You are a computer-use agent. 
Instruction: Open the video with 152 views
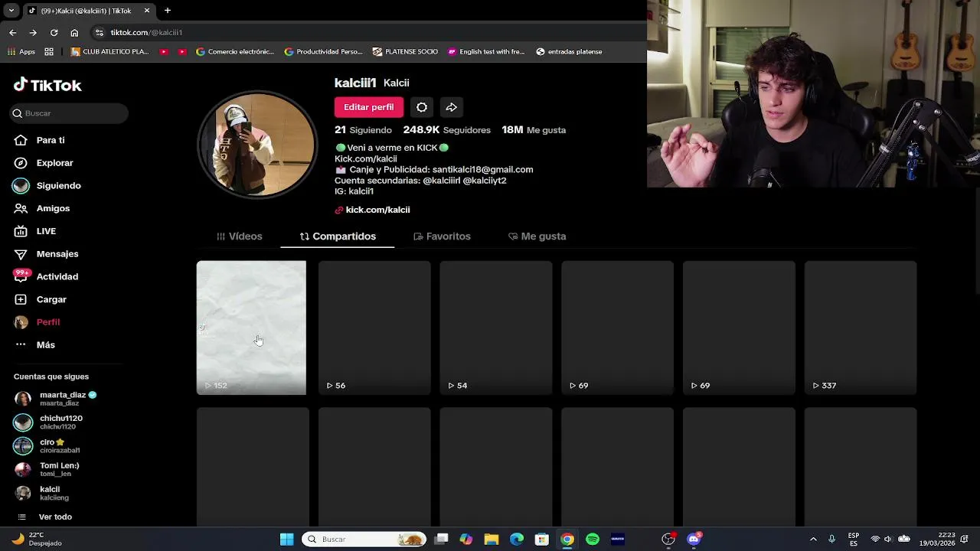tap(251, 328)
